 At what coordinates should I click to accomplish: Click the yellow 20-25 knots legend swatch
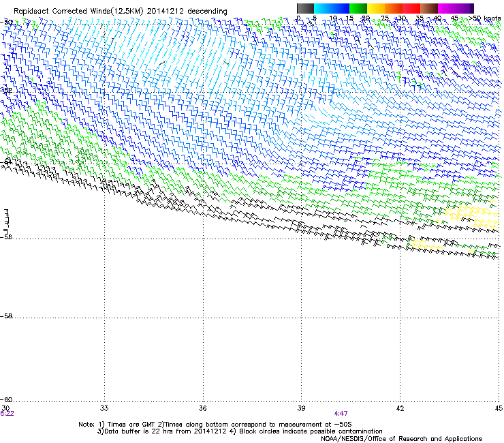point(376,8)
